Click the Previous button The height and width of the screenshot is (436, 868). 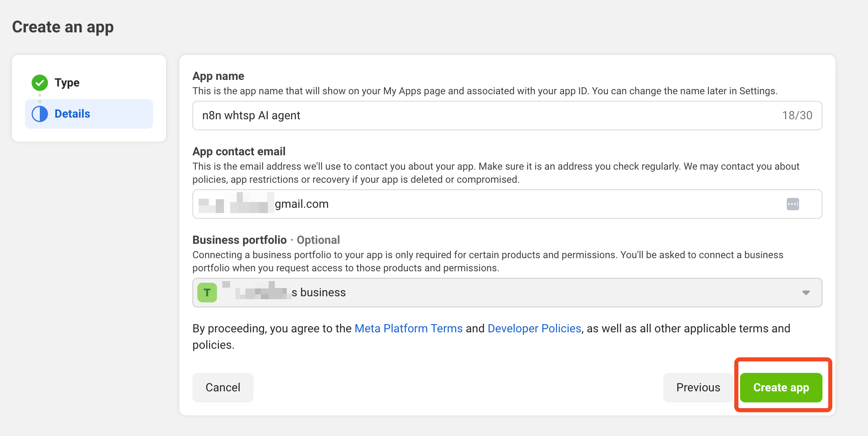698,388
